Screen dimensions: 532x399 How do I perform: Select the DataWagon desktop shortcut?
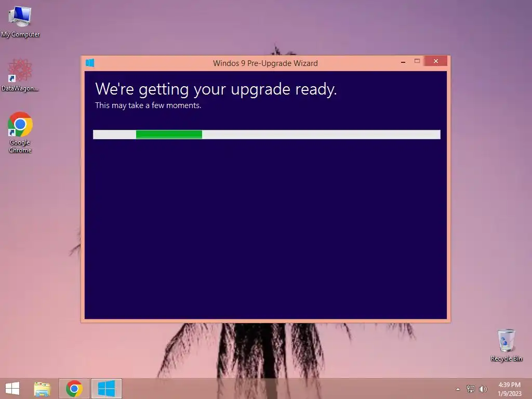click(x=20, y=75)
